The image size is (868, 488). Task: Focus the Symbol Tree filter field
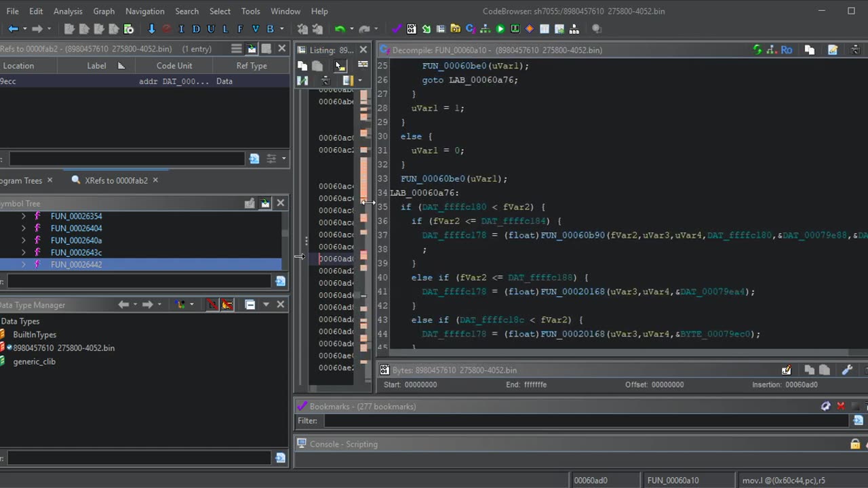point(139,281)
